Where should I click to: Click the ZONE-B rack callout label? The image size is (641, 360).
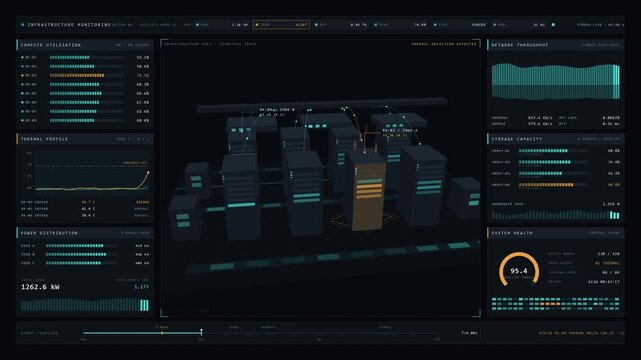pos(277,110)
